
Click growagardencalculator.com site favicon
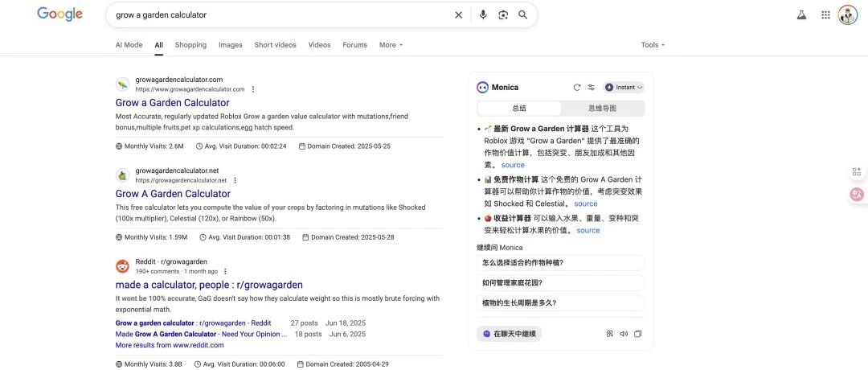[122, 84]
